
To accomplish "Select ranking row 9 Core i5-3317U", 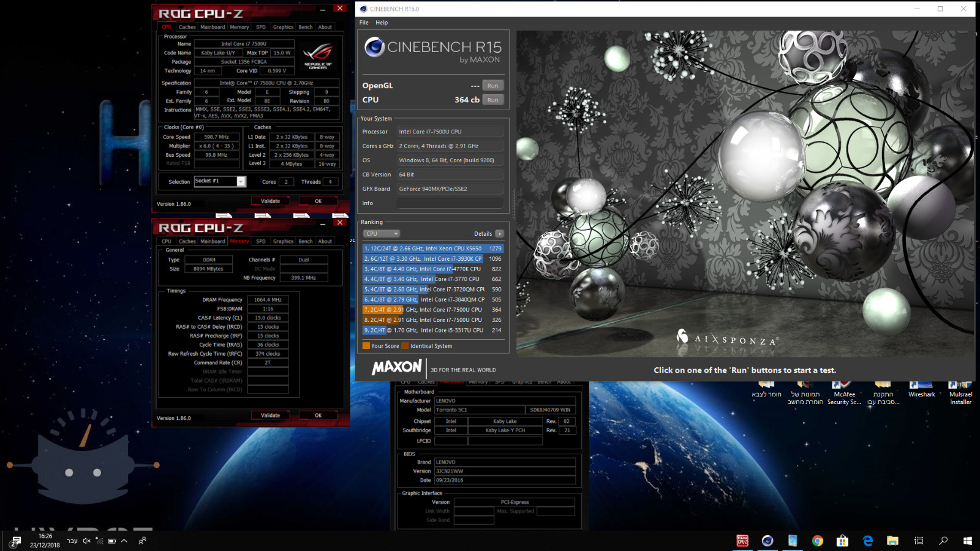I will click(x=433, y=330).
